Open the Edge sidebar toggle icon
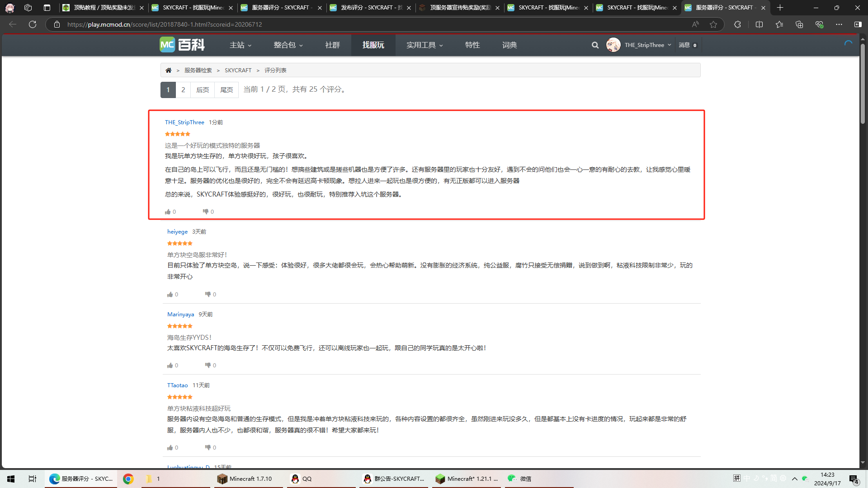This screenshot has width=868, height=488. pos(858,24)
